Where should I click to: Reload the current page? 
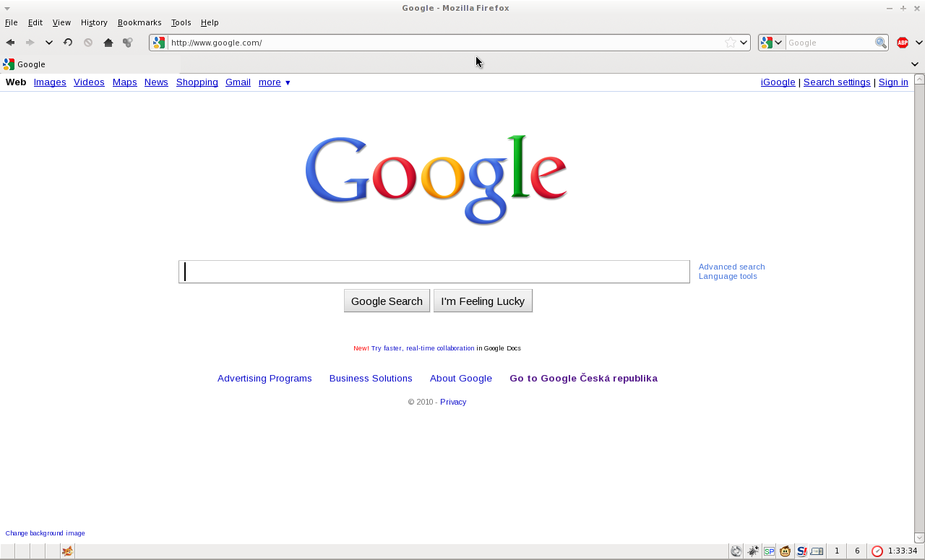click(68, 43)
